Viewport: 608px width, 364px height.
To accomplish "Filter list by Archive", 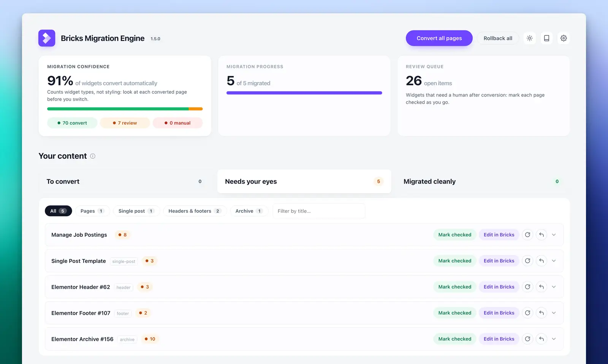I will coord(249,211).
